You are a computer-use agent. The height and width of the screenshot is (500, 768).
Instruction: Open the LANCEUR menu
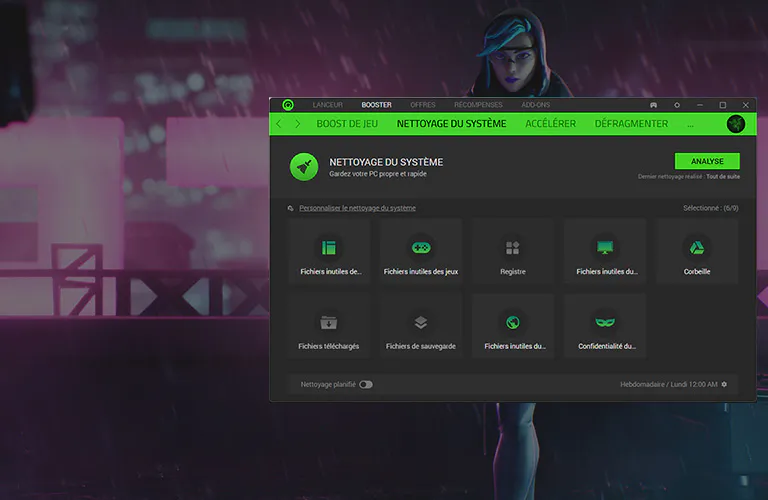[328, 105]
